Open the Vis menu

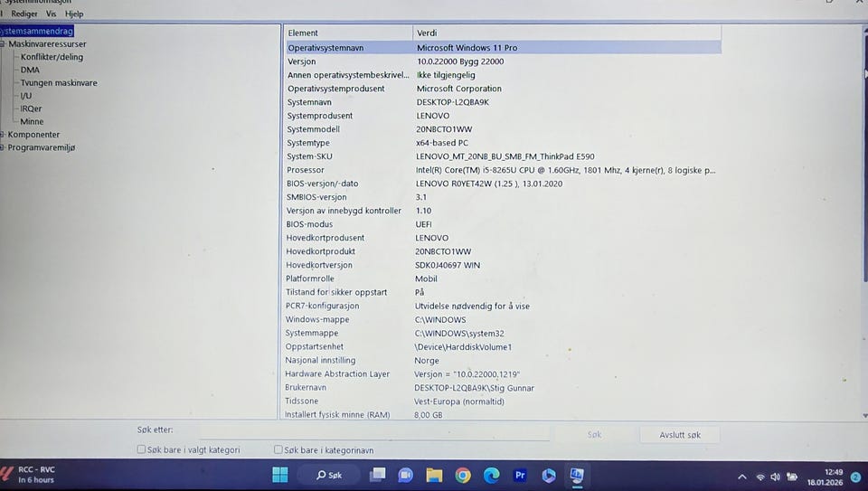pyautogui.click(x=51, y=14)
